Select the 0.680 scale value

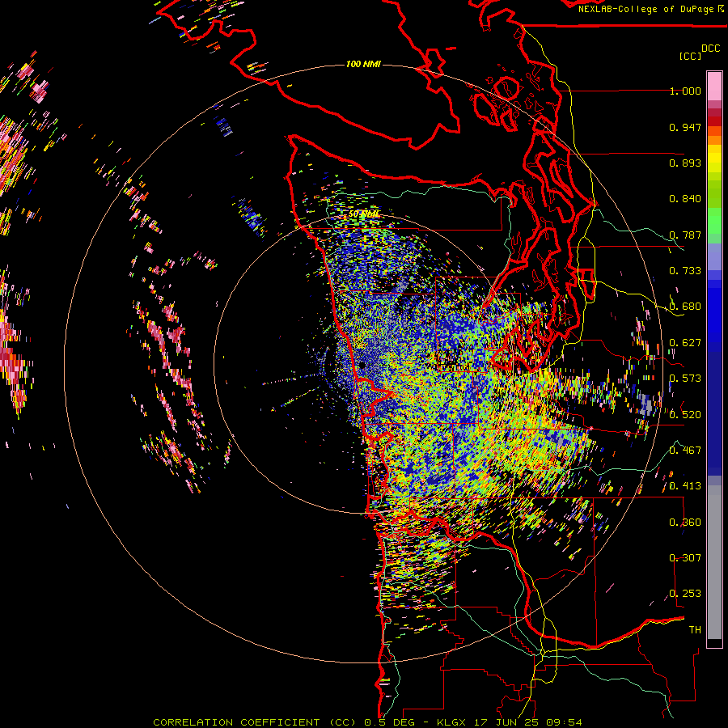685,307
